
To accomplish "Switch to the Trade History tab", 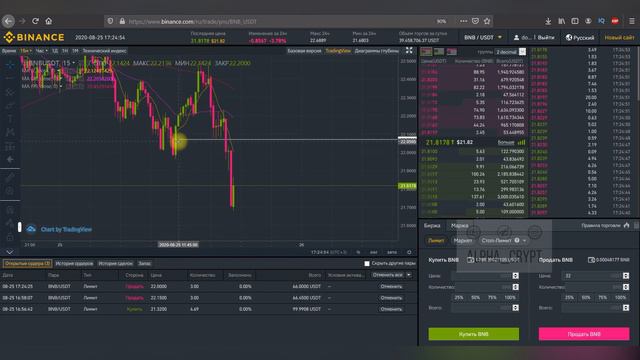I will tap(116, 264).
